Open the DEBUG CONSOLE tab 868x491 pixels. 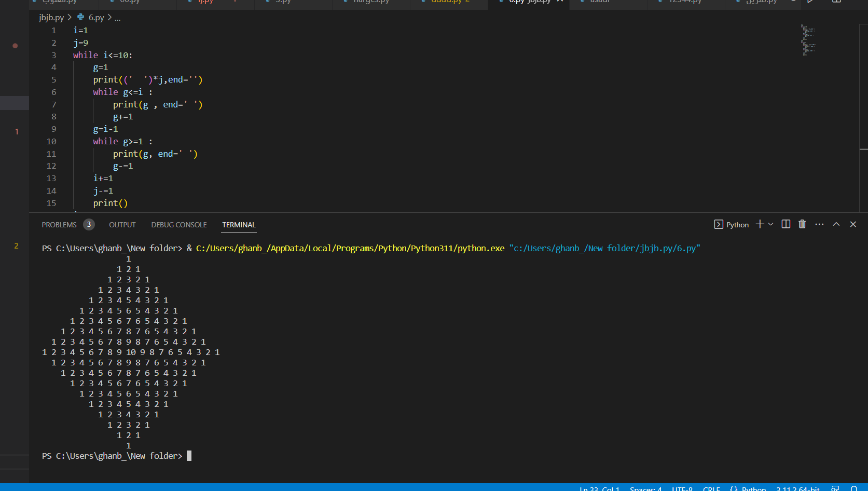pyautogui.click(x=179, y=225)
